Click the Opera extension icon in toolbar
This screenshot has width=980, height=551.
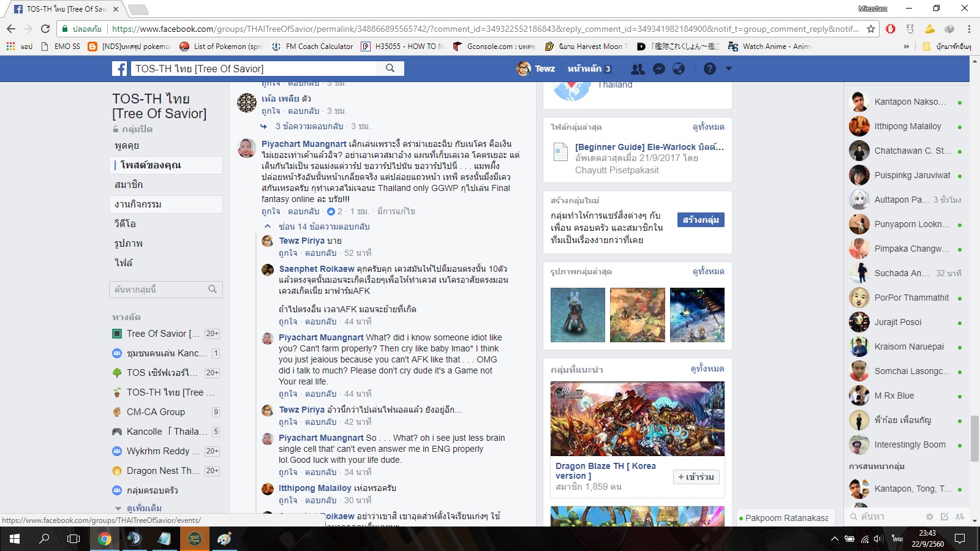coord(891,29)
